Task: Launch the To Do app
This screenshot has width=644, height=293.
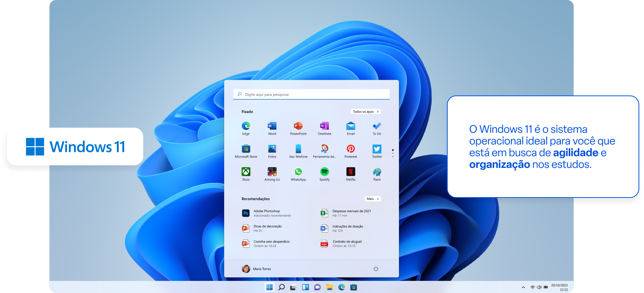Action: [x=377, y=128]
